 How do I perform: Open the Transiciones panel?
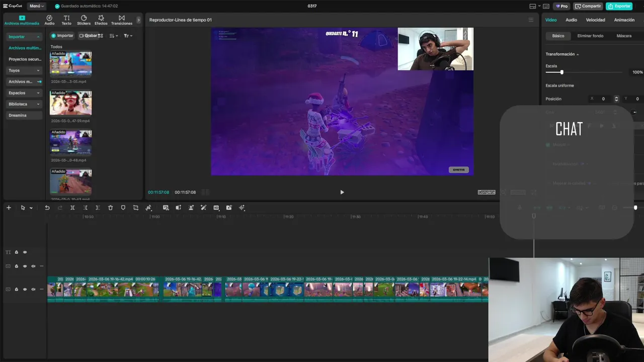(x=122, y=20)
